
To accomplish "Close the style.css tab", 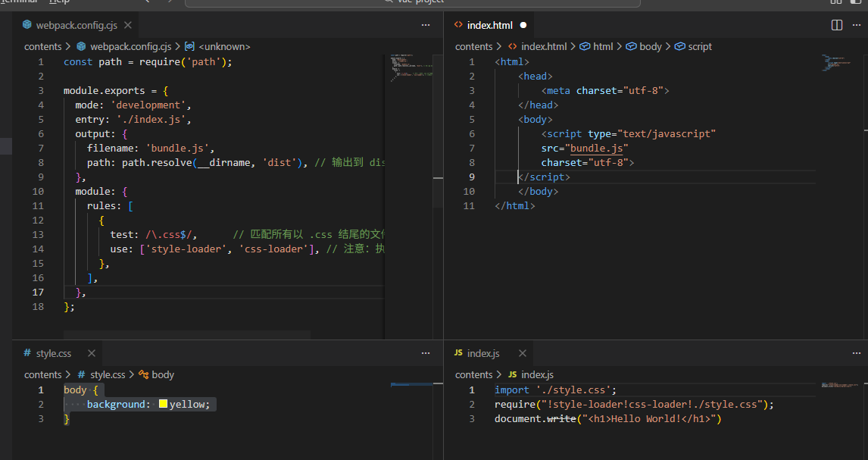I will 92,353.
